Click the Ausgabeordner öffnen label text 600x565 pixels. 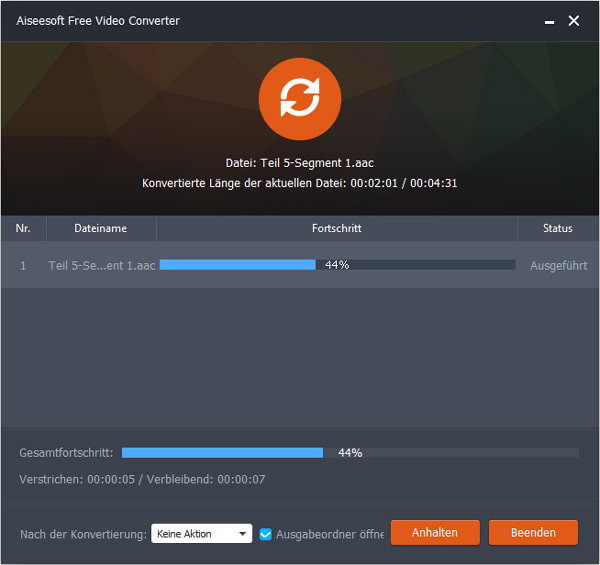pyautogui.click(x=329, y=534)
